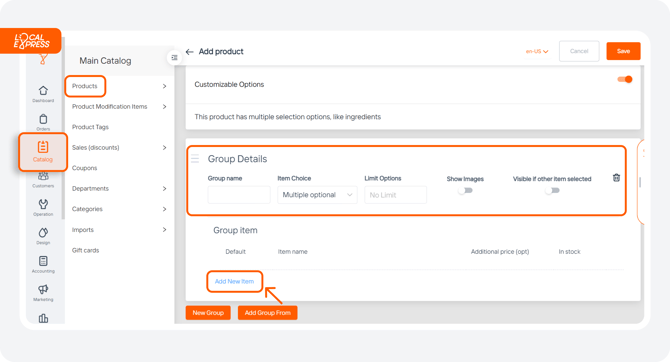The height and width of the screenshot is (362, 670).
Task: Toggle Visible if other item selected
Action: pyautogui.click(x=552, y=191)
